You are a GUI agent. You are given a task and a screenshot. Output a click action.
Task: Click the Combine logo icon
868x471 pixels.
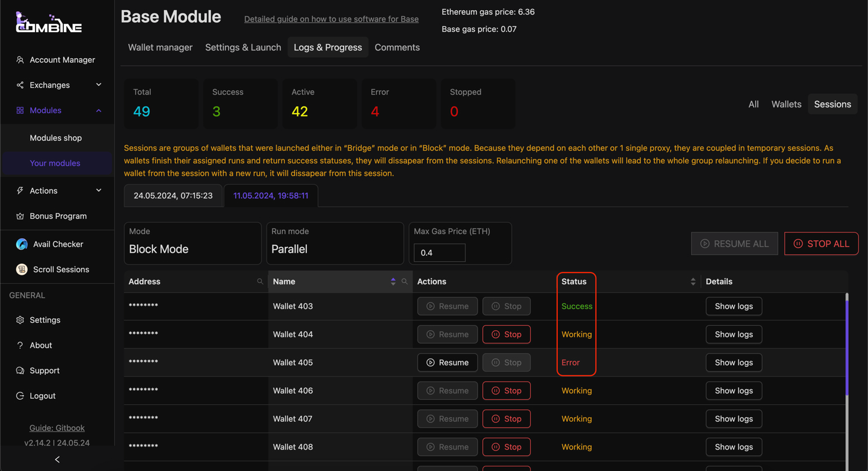49,23
